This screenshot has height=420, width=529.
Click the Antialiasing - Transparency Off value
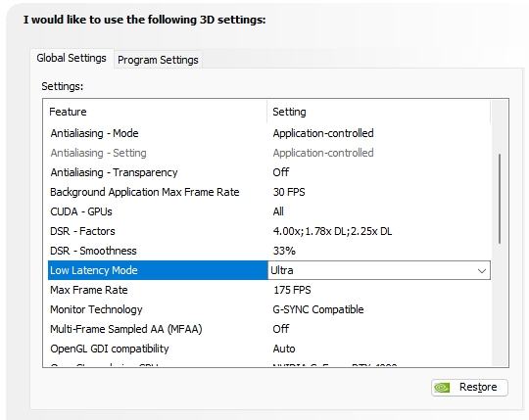[x=281, y=172]
